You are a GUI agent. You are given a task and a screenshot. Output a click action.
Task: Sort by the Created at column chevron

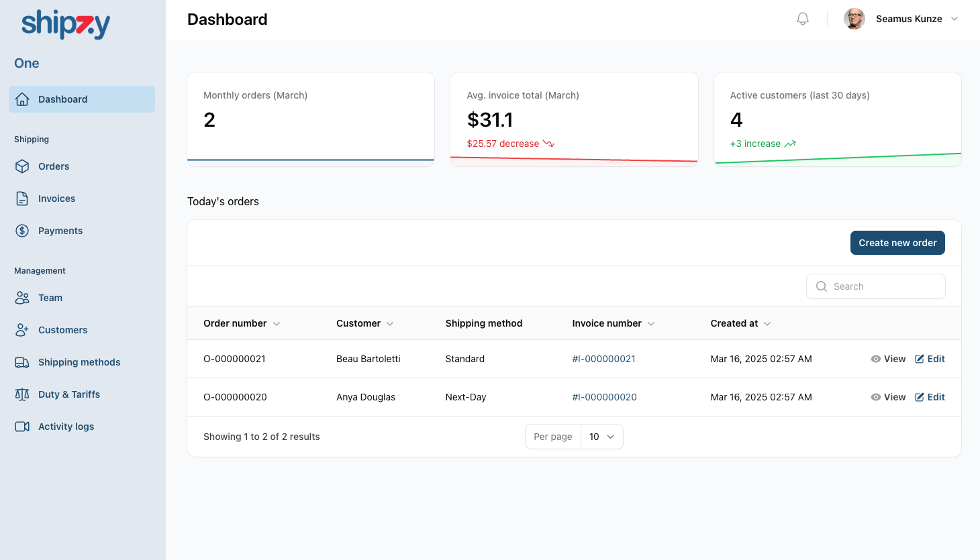pyautogui.click(x=767, y=324)
